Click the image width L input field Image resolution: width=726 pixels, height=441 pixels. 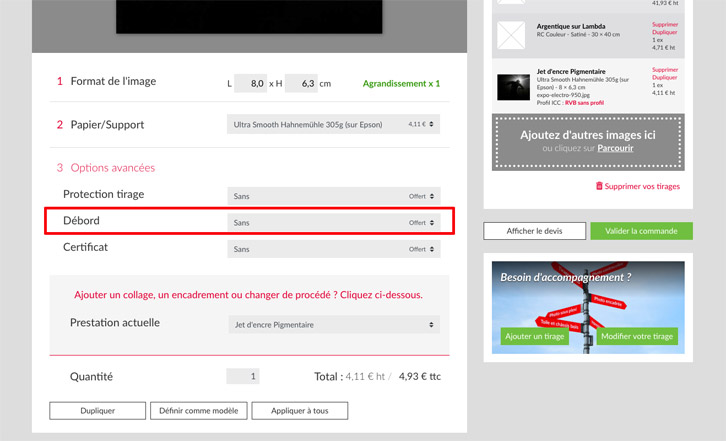251,84
